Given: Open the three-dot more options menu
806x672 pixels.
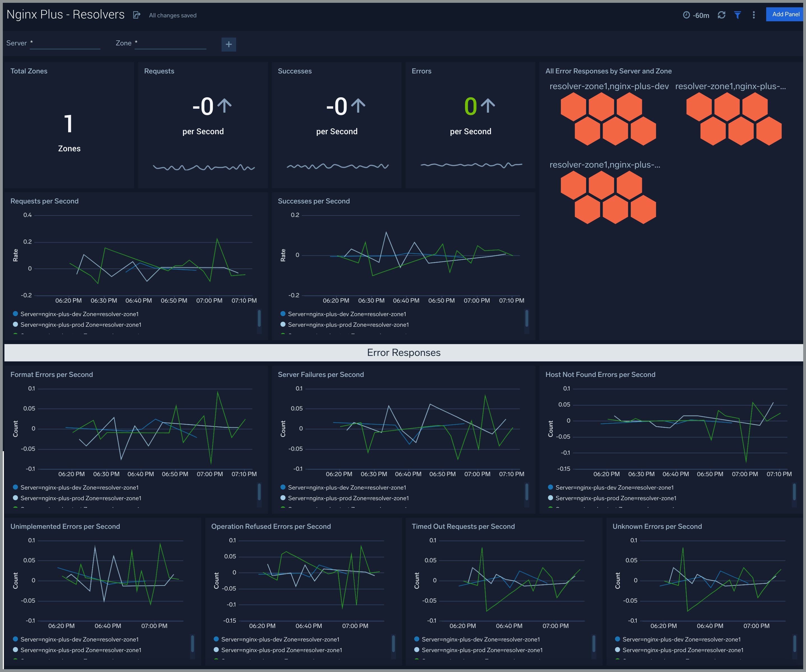Looking at the screenshot, I should tap(754, 15).
